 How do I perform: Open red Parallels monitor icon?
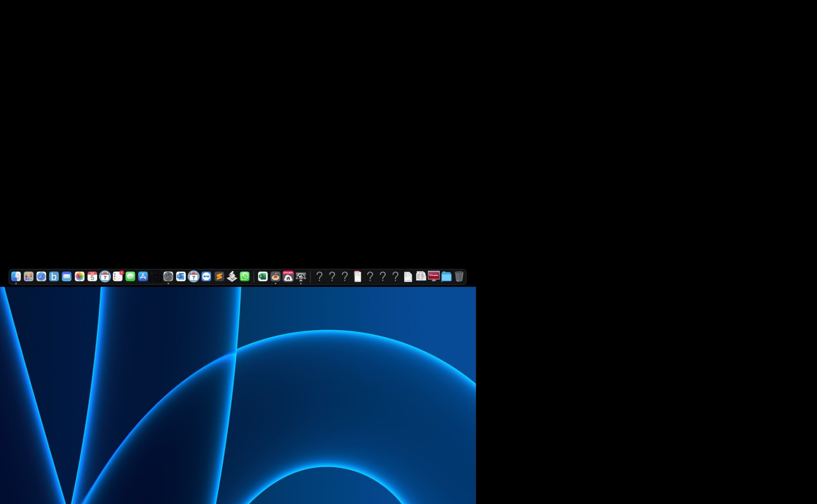coord(434,277)
